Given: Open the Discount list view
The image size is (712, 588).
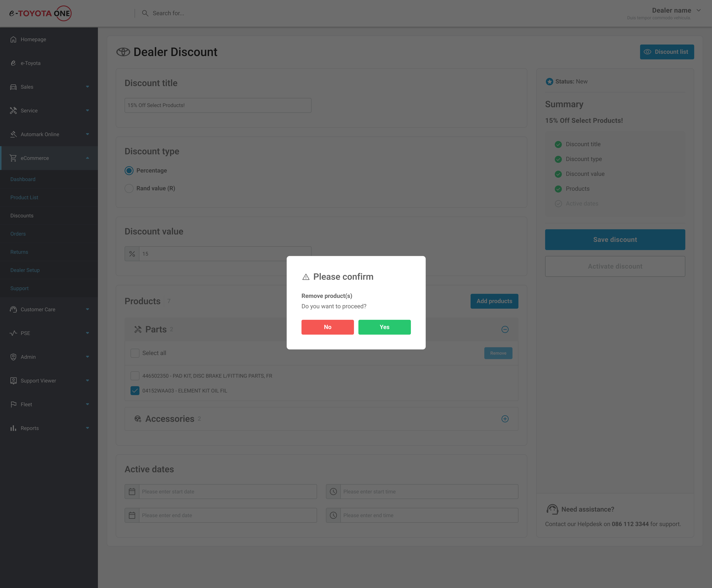Looking at the screenshot, I should tap(667, 52).
